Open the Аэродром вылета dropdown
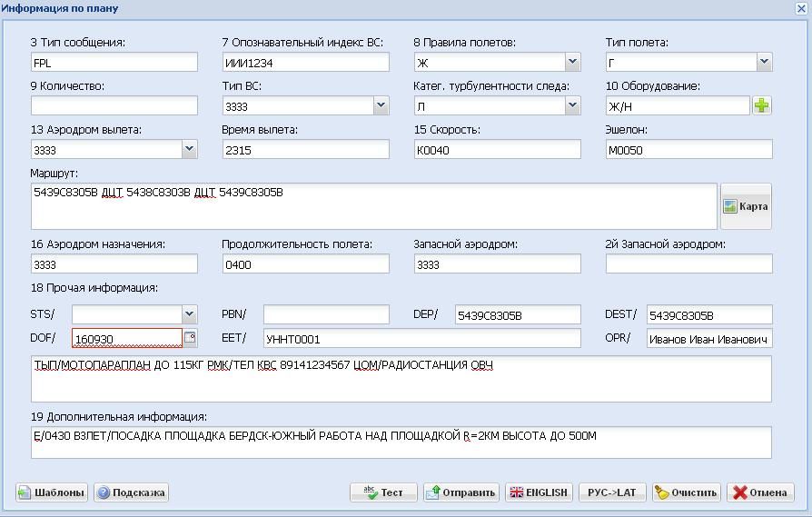 point(189,150)
